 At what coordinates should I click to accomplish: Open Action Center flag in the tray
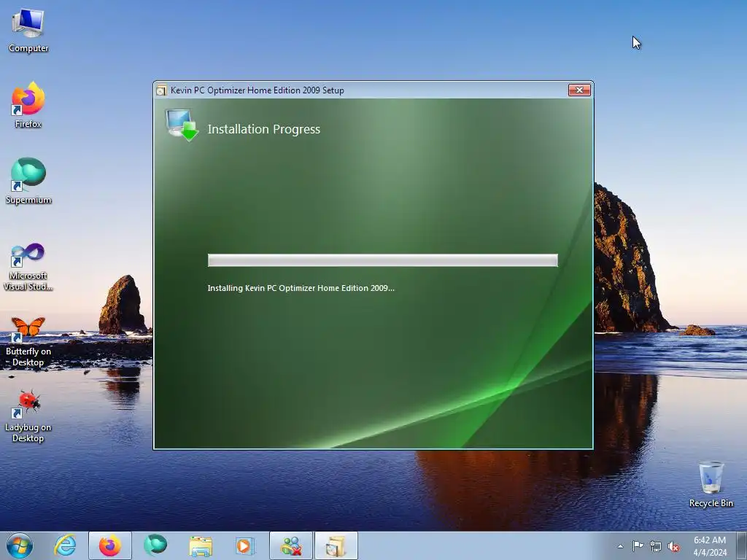coord(638,546)
